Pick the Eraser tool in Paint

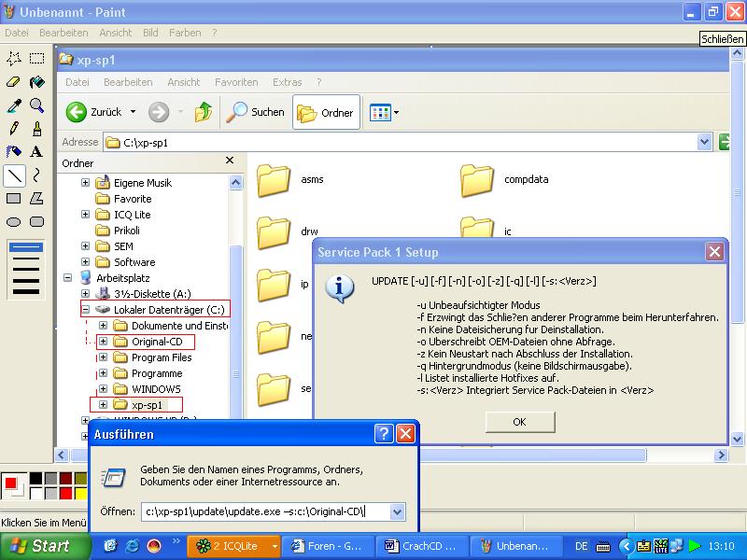click(x=14, y=82)
